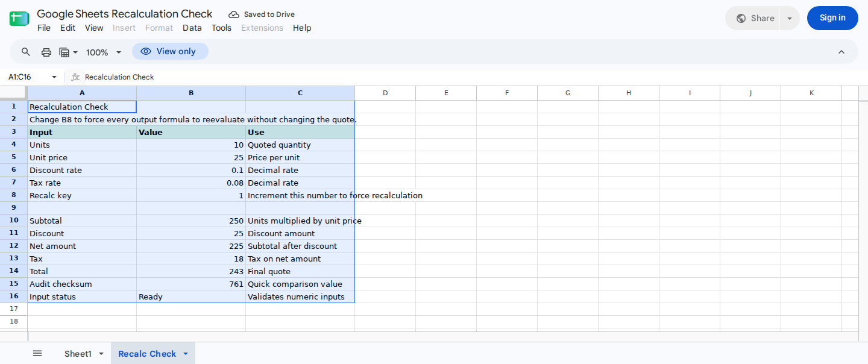Click the document title Google Sheets Recalculation Check

125,14
